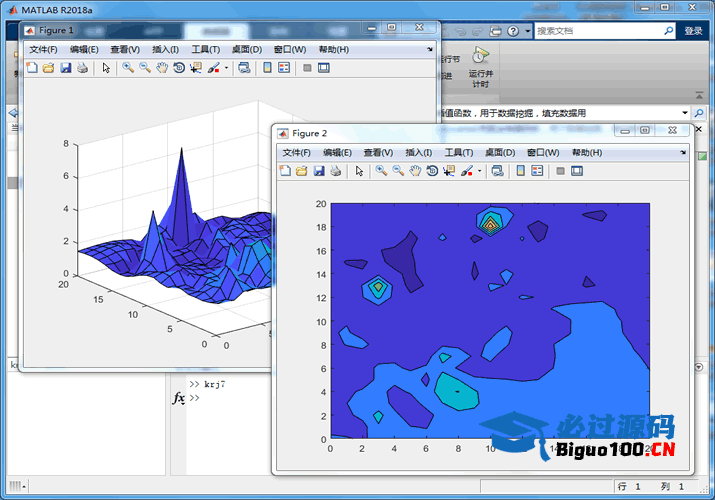Open 工具(T) menu in Figure 2
Viewport: 715px width, 500px height.
(x=459, y=153)
